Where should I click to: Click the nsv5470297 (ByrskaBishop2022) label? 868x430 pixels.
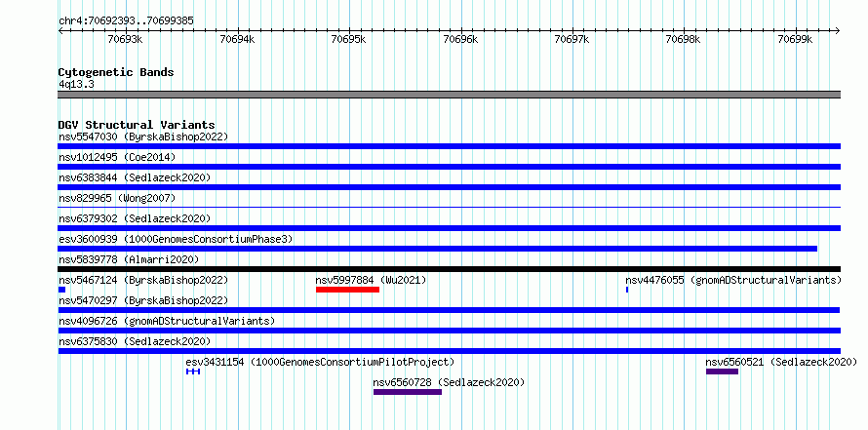(x=143, y=300)
